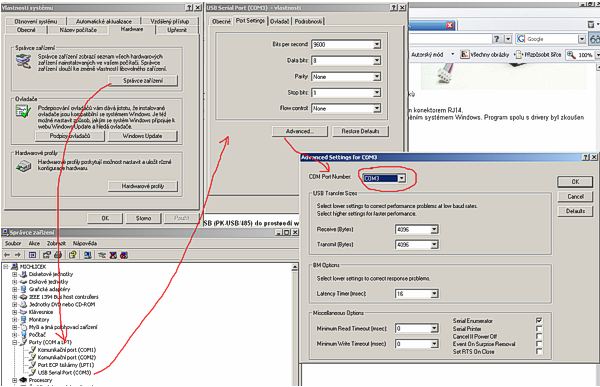The height and width of the screenshot is (387, 600).
Task: Click the Google search field in browser
Action: [551, 39]
